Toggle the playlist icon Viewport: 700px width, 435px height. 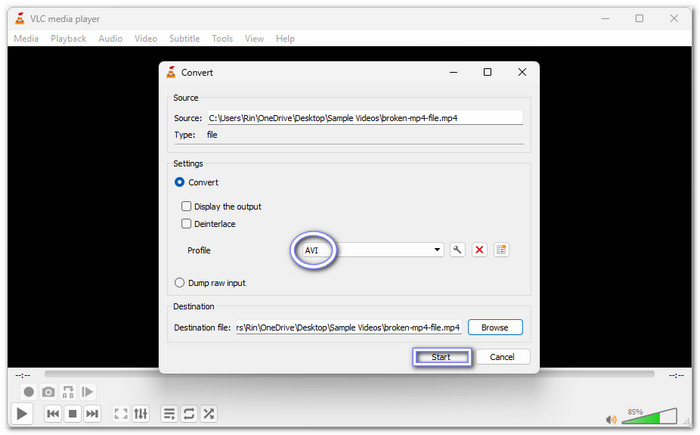pyautogui.click(x=169, y=414)
